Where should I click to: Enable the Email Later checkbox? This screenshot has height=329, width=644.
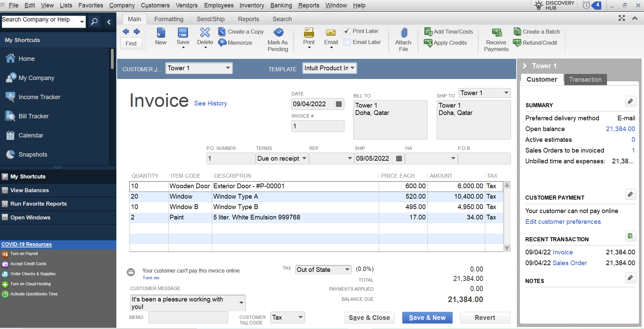(347, 42)
